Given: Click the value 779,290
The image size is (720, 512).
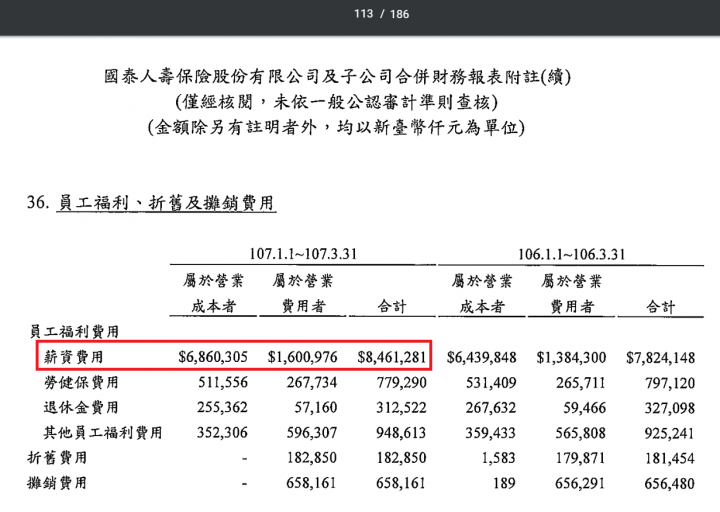Looking at the screenshot, I should (x=401, y=382).
